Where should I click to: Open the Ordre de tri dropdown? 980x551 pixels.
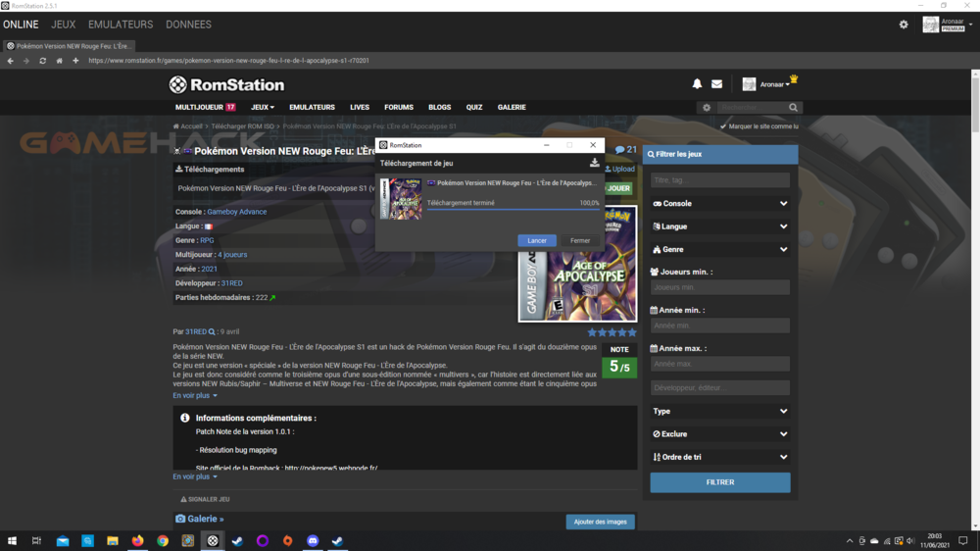tap(720, 457)
